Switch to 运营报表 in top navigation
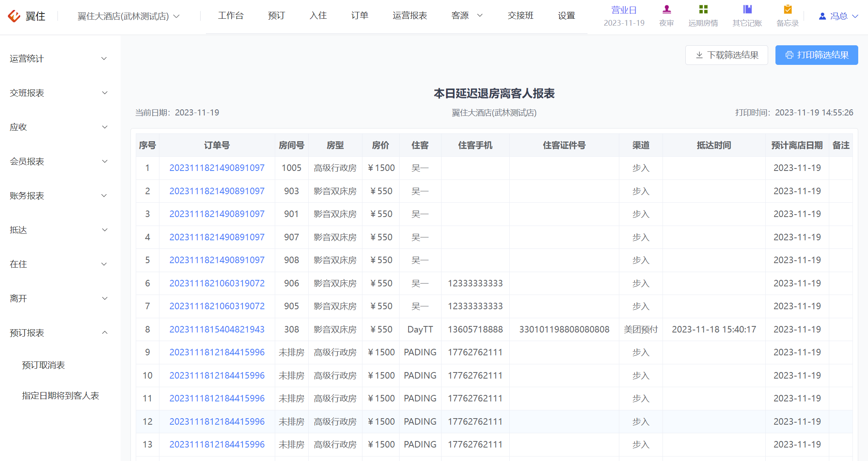 (410, 16)
